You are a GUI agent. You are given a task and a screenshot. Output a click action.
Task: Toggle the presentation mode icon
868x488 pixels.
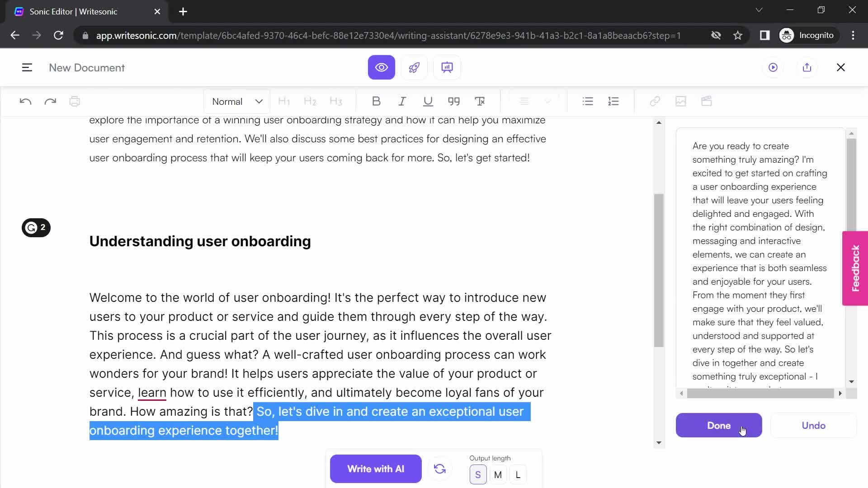[448, 67]
